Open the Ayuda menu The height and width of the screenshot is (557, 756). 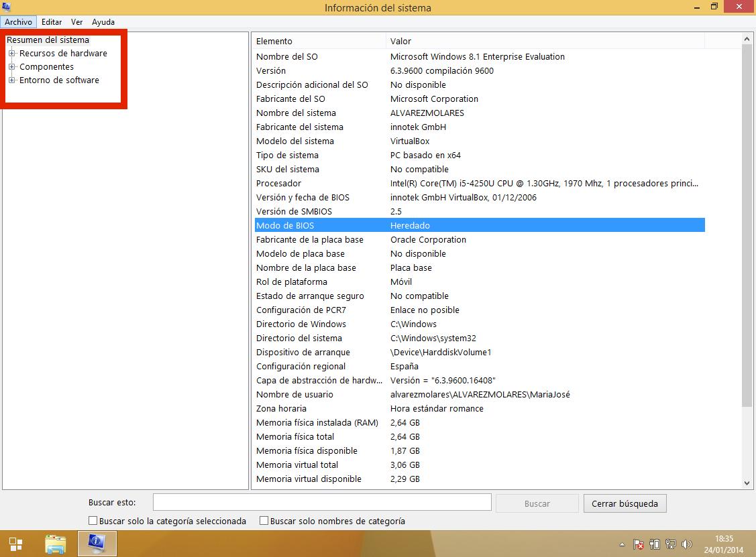click(x=103, y=22)
